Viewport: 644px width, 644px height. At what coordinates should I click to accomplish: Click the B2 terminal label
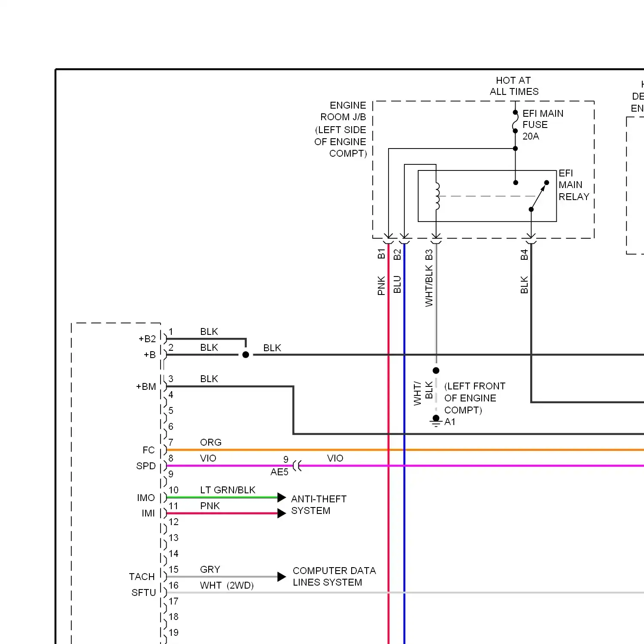click(x=397, y=255)
